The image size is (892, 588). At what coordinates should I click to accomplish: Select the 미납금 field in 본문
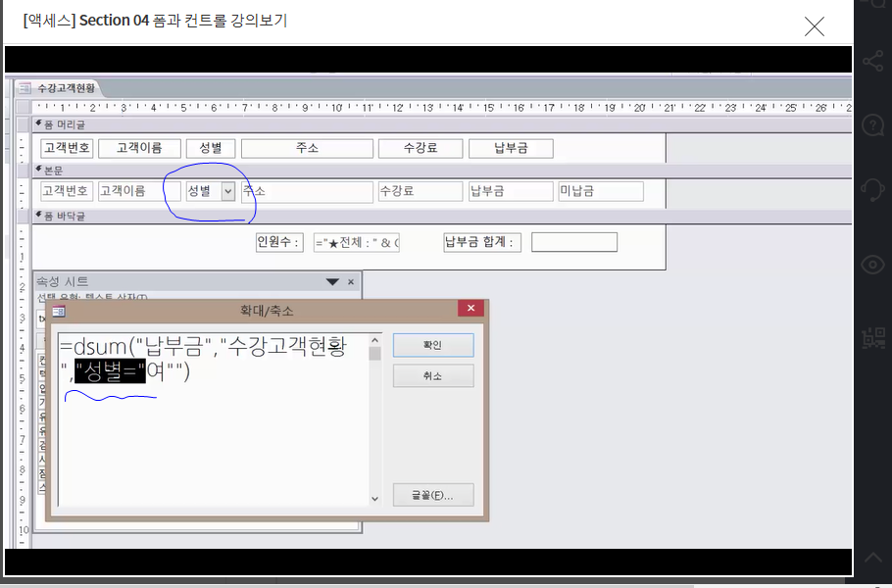(x=600, y=191)
